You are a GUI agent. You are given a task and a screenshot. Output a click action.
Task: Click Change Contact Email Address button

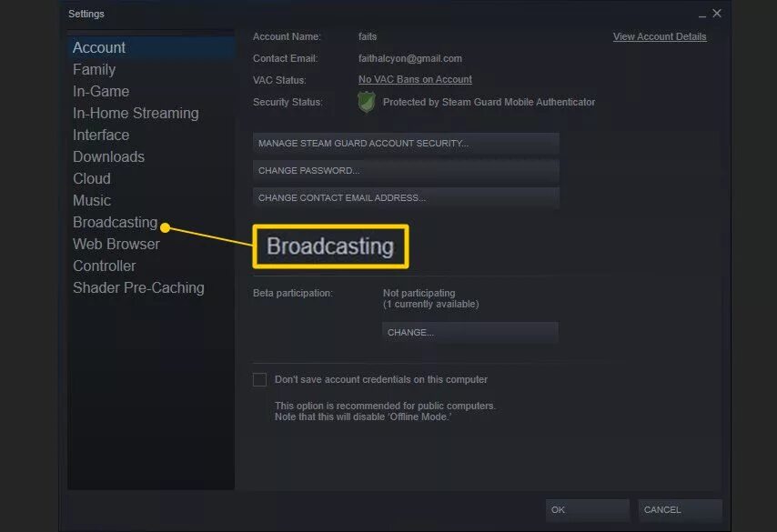(x=406, y=197)
